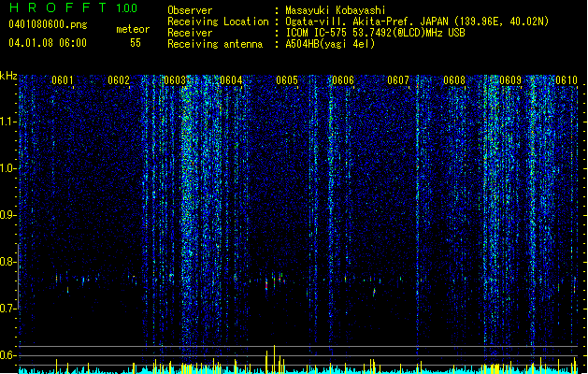Click the date stamp 04.01.08 06:00

[48, 43]
